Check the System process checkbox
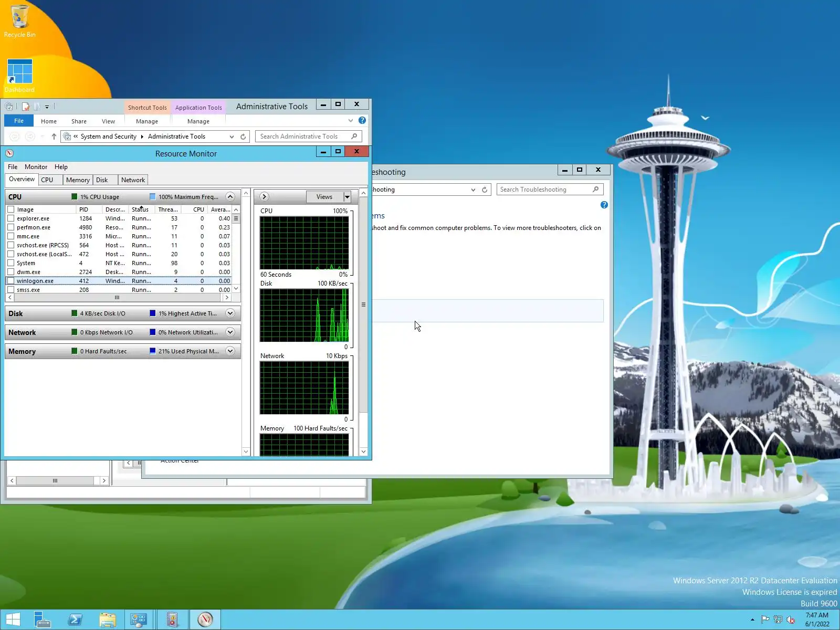840x630 pixels. click(x=10, y=263)
